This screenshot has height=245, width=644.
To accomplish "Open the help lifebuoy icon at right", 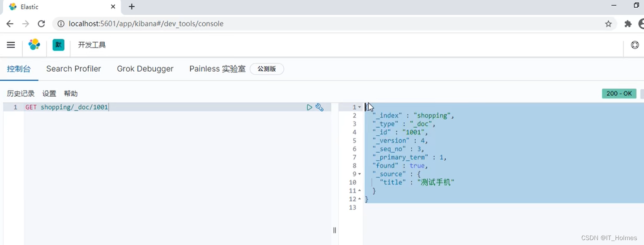I will click(x=635, y=45).
